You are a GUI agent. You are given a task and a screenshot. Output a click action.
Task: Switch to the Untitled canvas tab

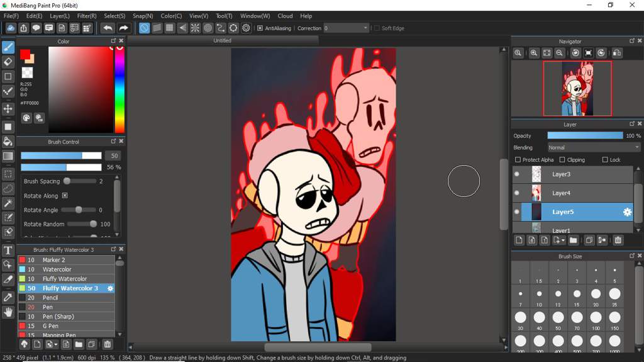222,40
